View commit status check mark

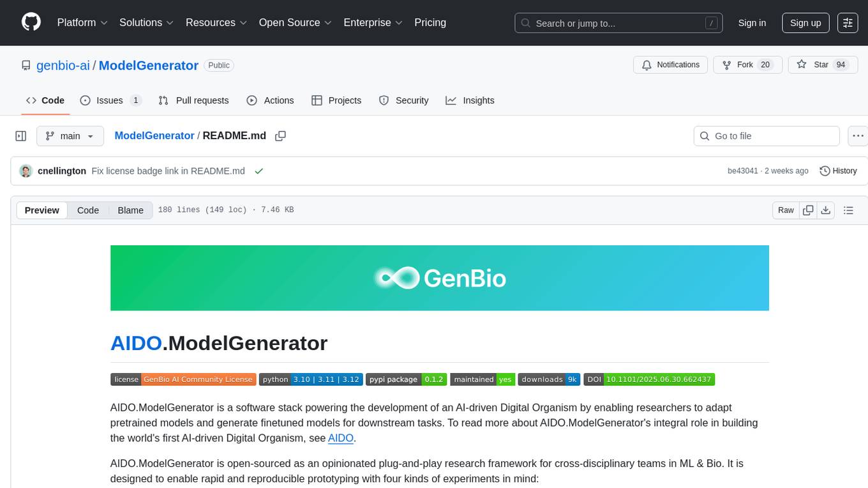[x=258, y=171]
